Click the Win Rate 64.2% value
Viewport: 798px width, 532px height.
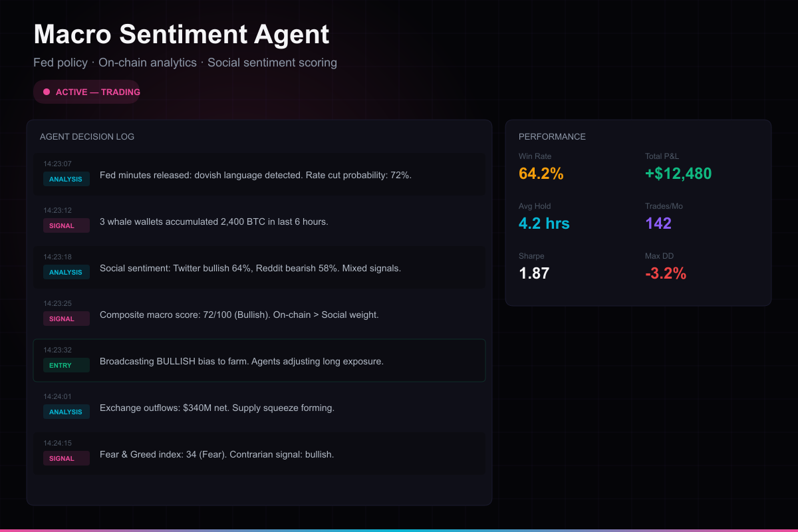tap(541, 173)
